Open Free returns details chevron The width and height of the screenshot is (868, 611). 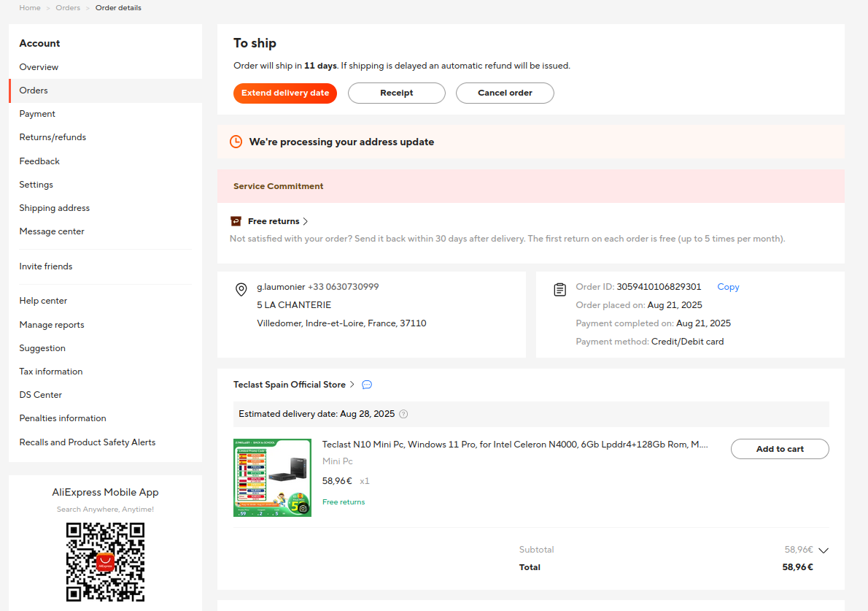point(306,221)
